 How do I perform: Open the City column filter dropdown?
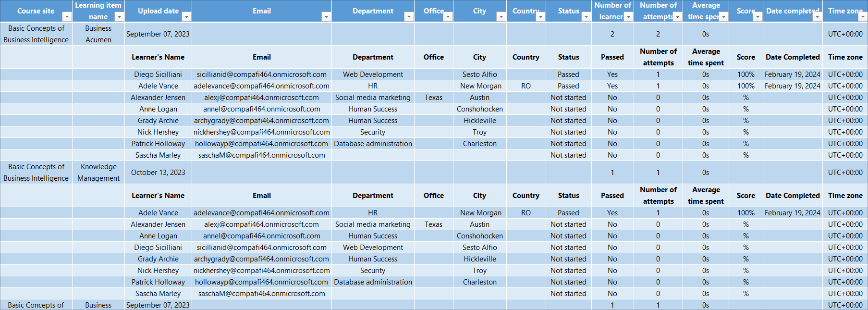(x=501, y=17)
